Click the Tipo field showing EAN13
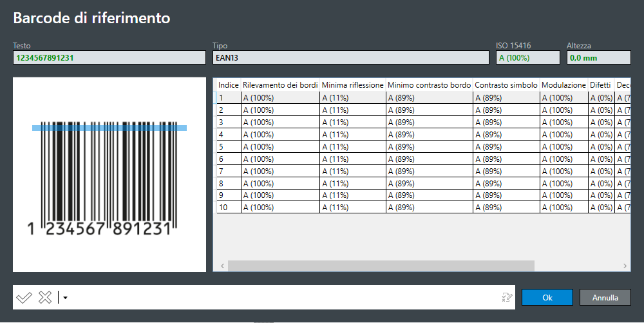This screenshot has width=644, height=323. pos(351,57)
